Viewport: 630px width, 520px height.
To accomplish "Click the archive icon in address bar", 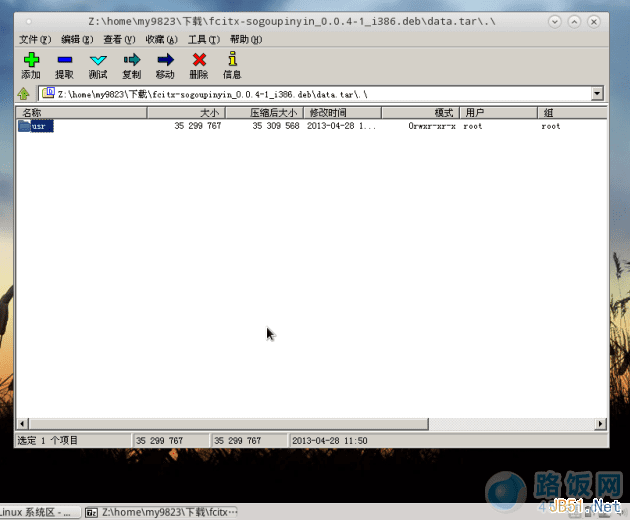I will click(x=48, y=93).
